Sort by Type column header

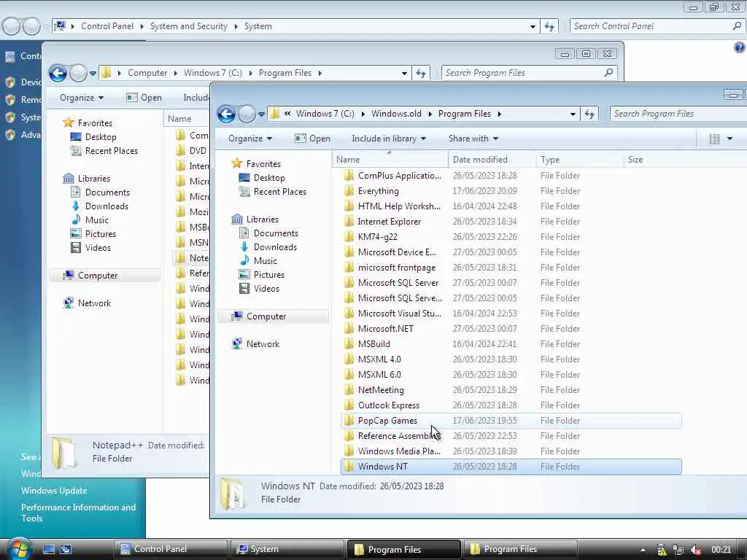point(580,160)
